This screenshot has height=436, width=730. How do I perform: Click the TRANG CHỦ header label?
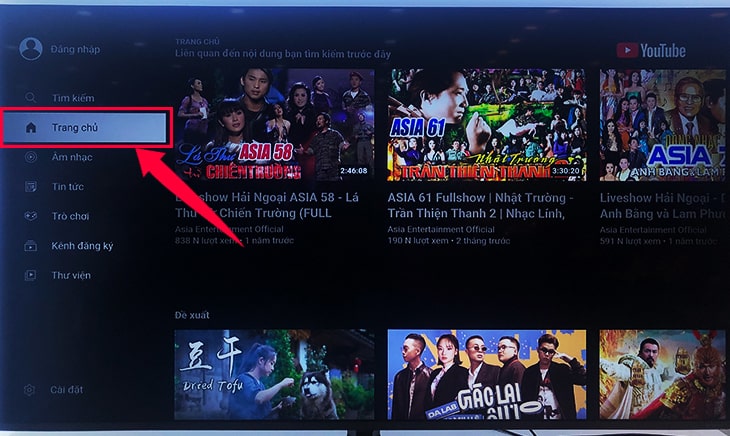197,41
